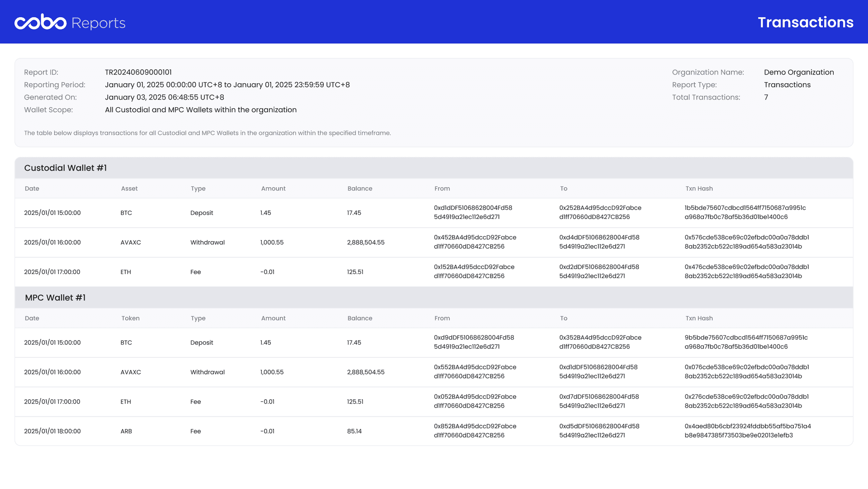Click the Balance column header in MPC Wallet
868x489 pixels.
[360, 318]
